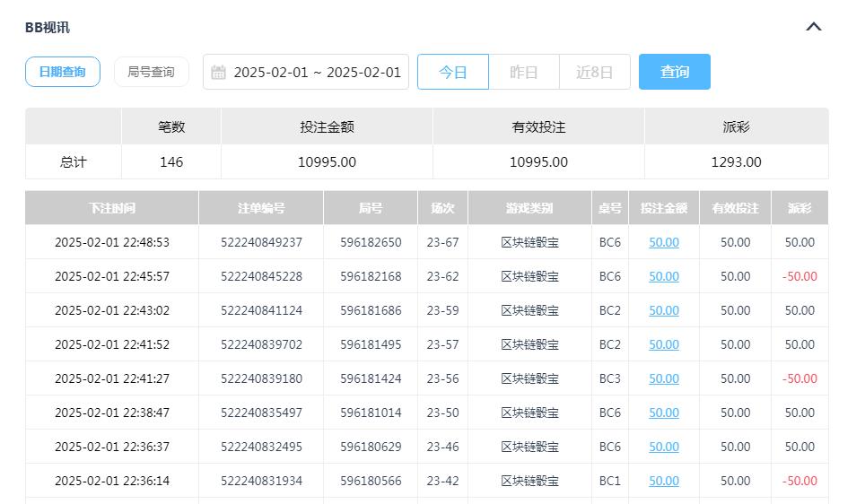Choose the 昨日 quick filter
The image size is (865, 504).
click(x=523, y=72)
